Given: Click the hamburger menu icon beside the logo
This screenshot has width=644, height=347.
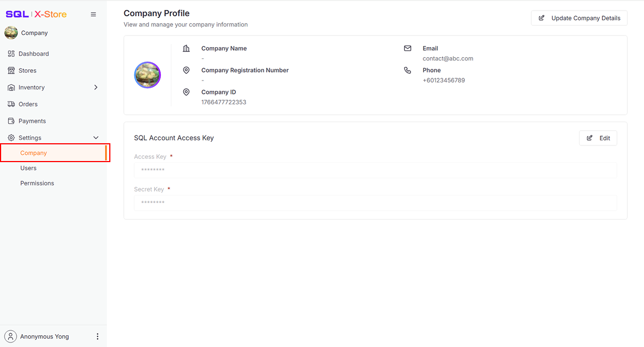Looking at the screenshot, I should tap(93, 14).
